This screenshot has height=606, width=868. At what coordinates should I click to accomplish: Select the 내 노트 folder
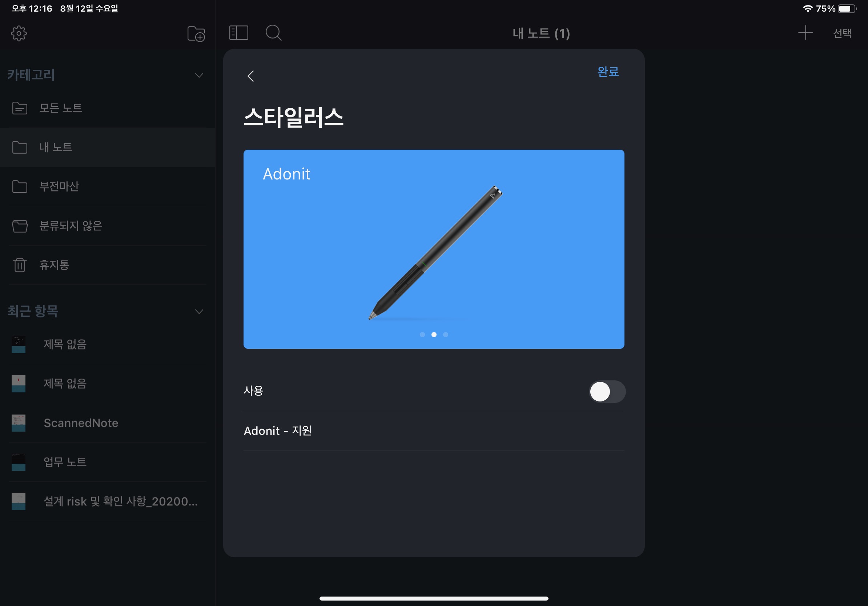56,147
